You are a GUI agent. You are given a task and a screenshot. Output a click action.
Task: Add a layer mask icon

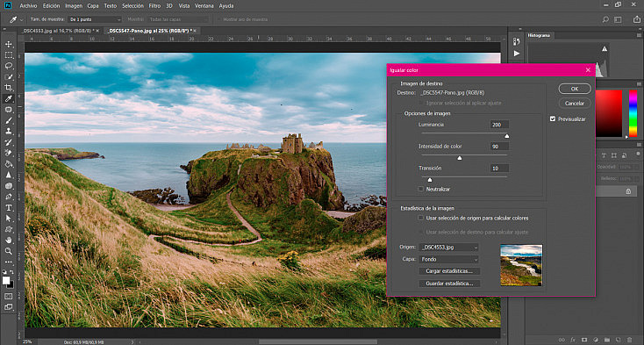(584, 340)
